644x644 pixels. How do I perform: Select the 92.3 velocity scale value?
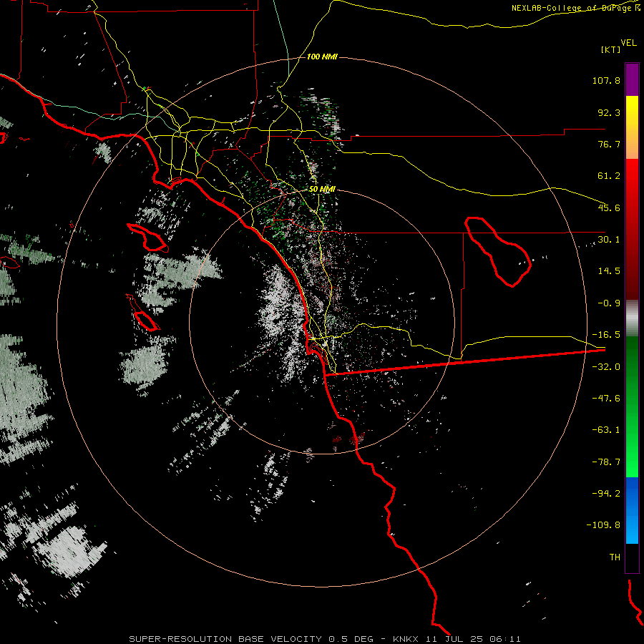click(609, 112)
